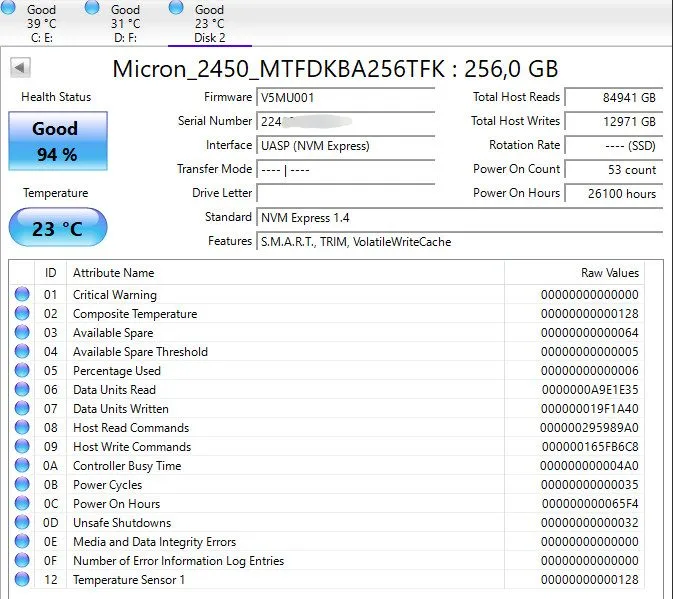Click the status icon for Host Write Commands
The height and width of the screenshot is (599, 673).
tap(22, 446)
